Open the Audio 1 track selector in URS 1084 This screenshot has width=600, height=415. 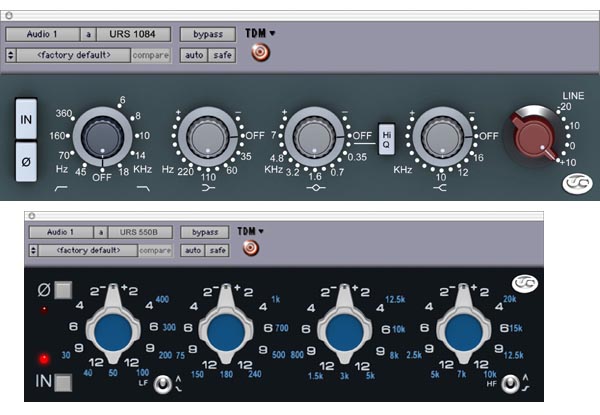pyautogui.click(x=42, y=34)
